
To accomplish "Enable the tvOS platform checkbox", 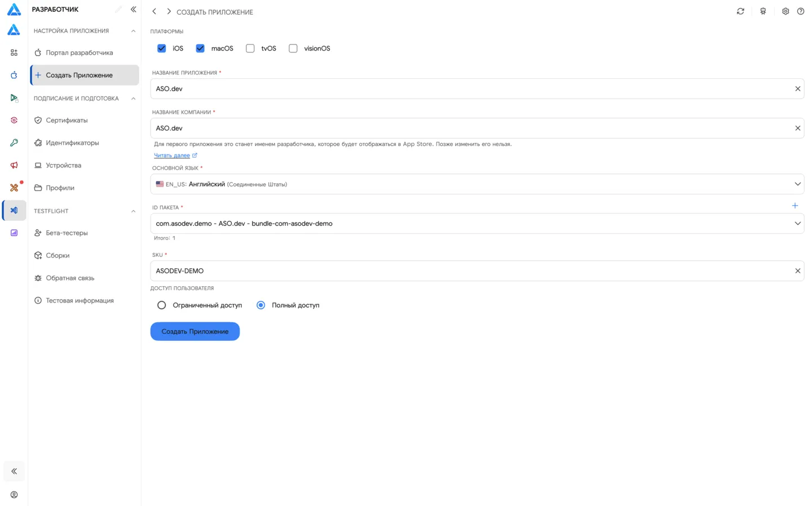I will point(250,48).
